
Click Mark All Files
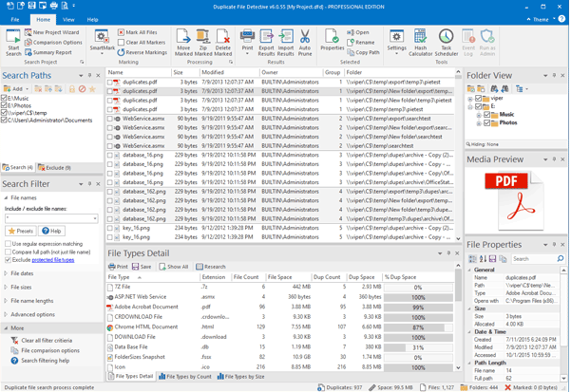[x=138, y=32]
